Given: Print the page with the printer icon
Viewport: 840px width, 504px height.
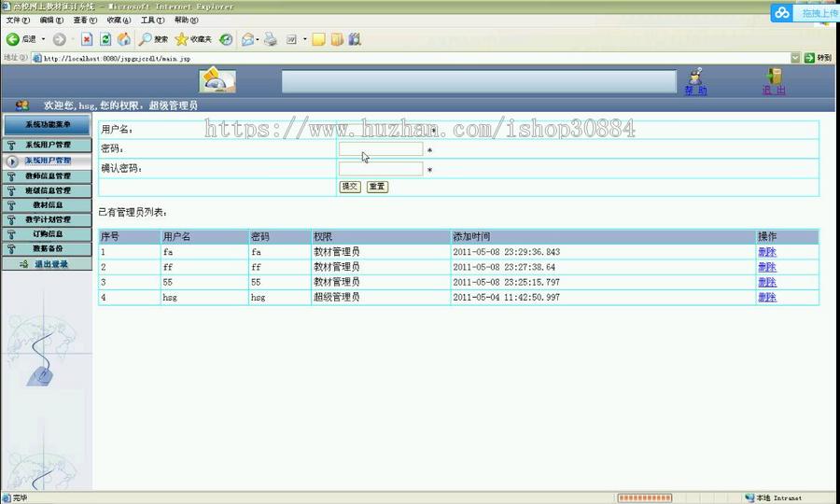Looking at the screenshot, I should tap(271, 39).
